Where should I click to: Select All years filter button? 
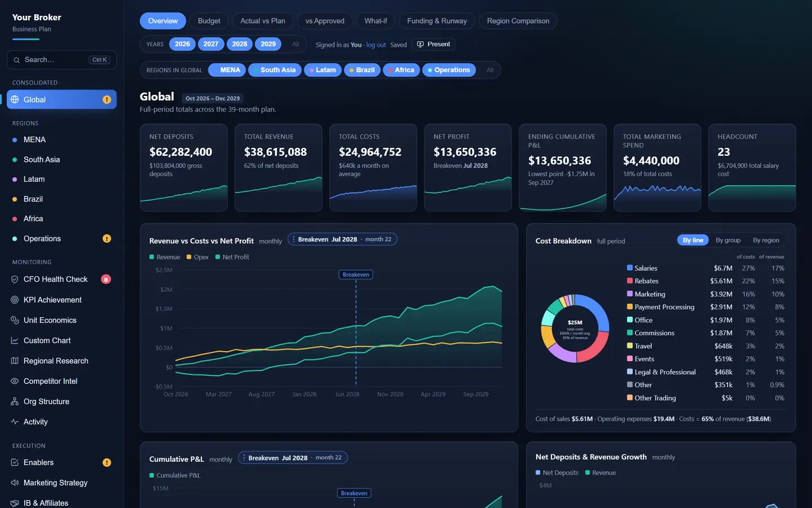pyautogui.click(x=295, y=44)
